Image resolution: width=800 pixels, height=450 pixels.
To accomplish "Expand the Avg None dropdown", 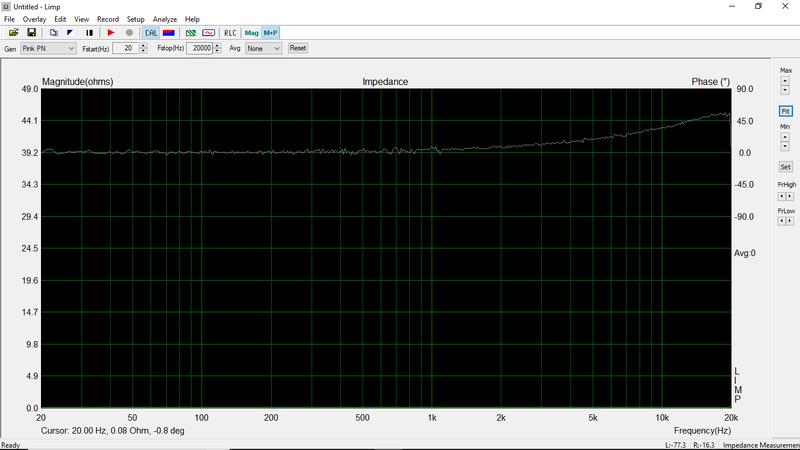I will click(263, 48).
